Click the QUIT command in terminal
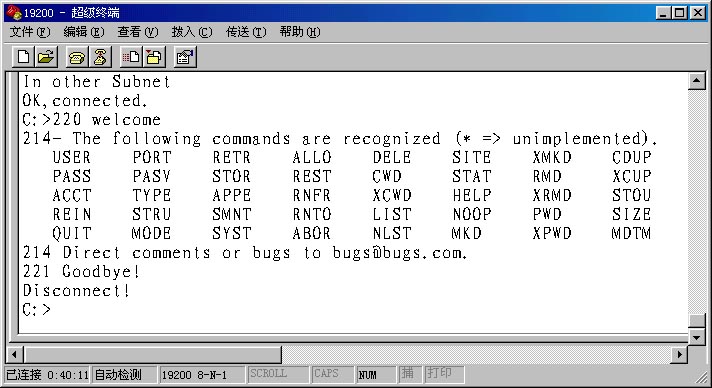712x388 pixels. 72,233
